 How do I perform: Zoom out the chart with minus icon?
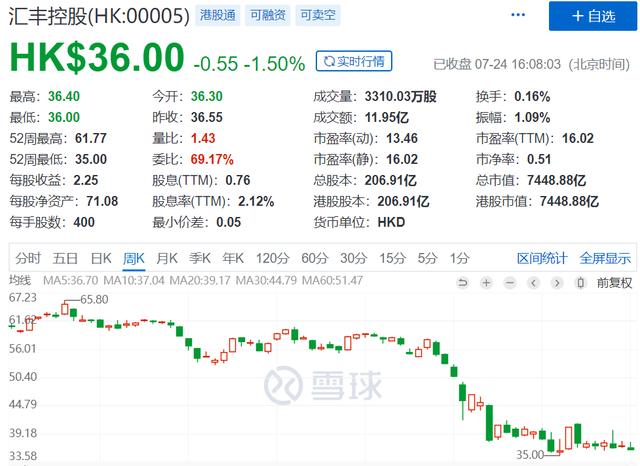tap(510, 282)
